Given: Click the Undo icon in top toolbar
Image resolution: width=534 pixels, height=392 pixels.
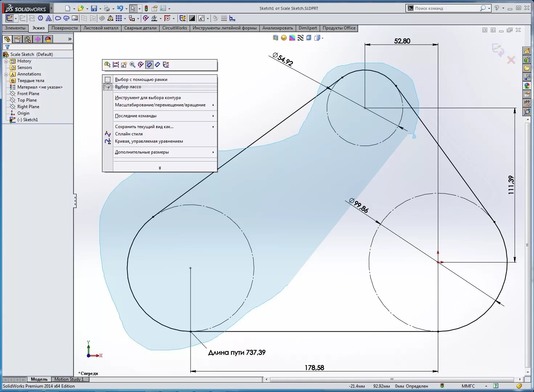Looking at the screenshot, I should tap(120, 8).
